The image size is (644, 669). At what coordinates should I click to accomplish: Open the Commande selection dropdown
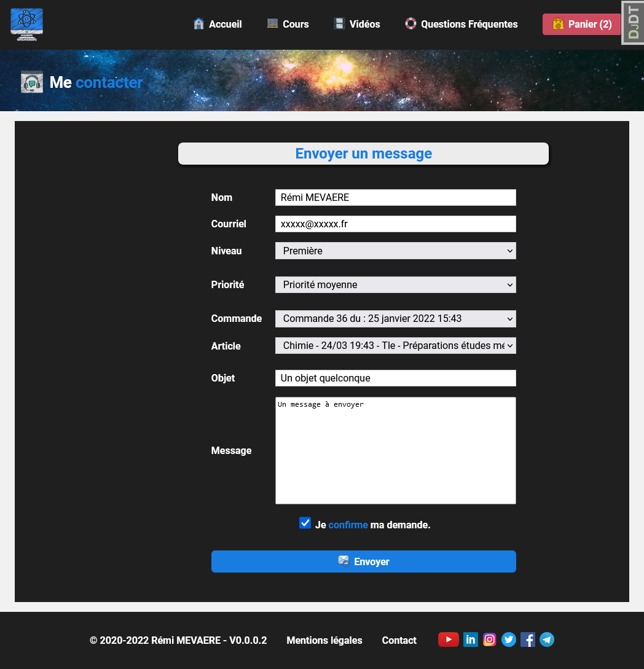point(395,319)
